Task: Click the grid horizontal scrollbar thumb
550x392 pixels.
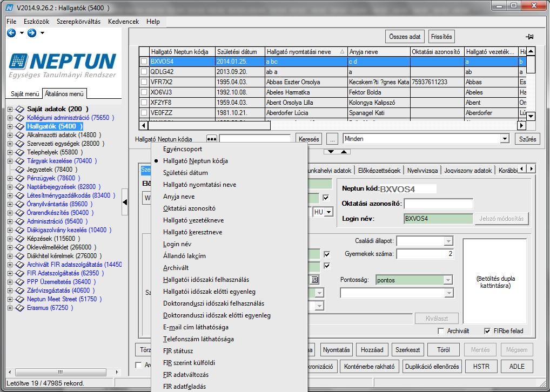Action: coord(210,125)
